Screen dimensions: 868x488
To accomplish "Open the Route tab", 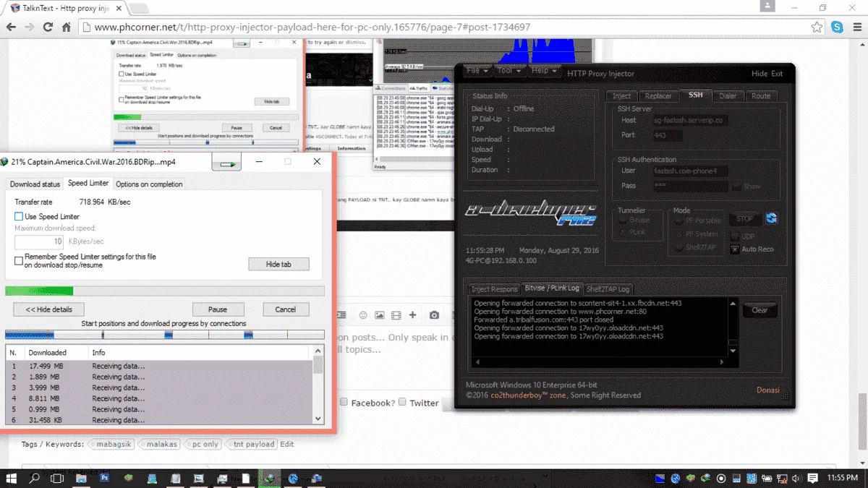I will coord(761,95).
